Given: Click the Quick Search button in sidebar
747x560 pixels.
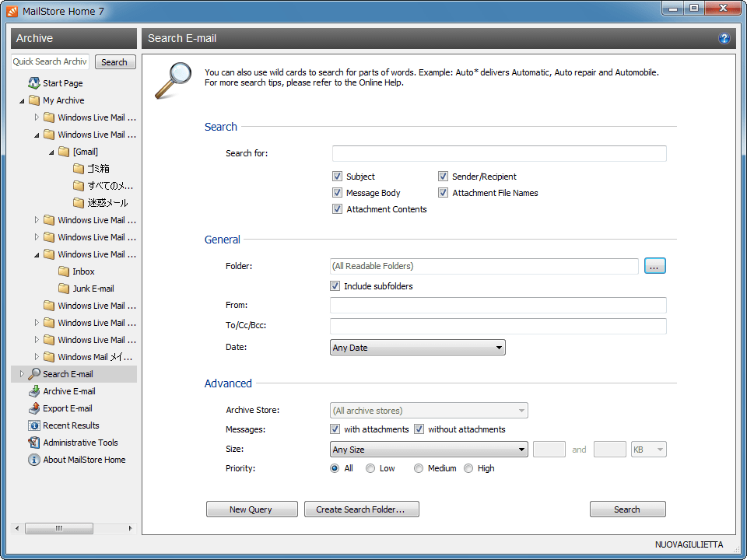Looking at the screenshot, I should [x=115, y=62].
